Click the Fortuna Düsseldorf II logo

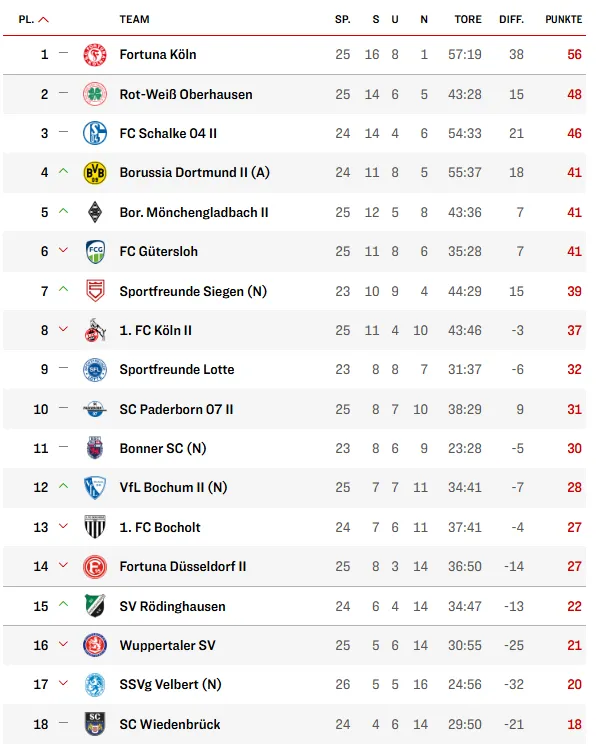[95, 566]
